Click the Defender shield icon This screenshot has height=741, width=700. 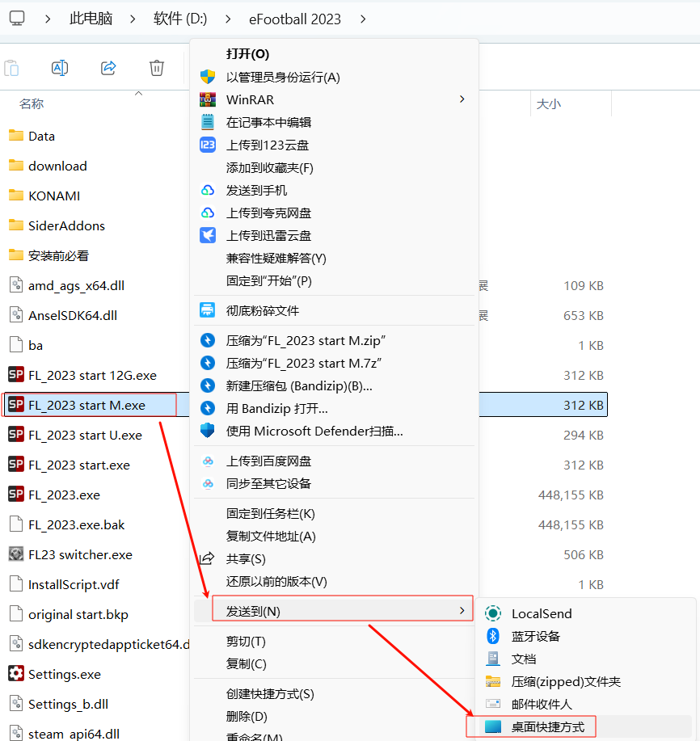tap(208, 431)
